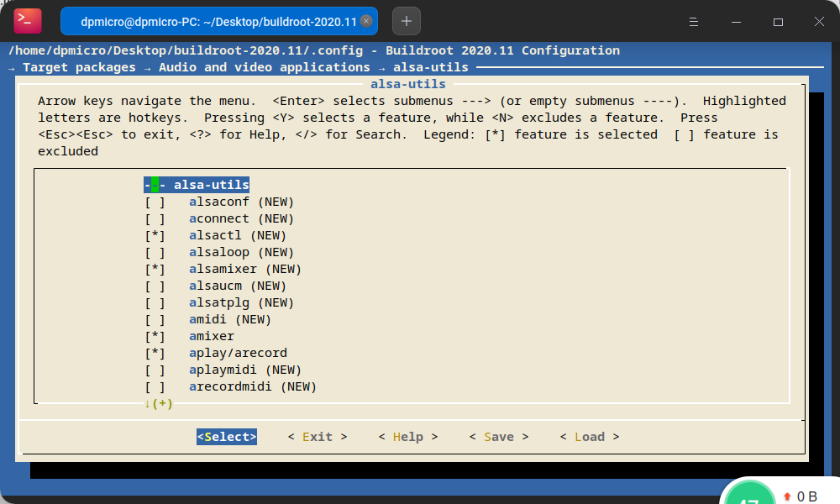Click the green circular monitor widget
The width and height of the screenshot is (840, 504).
tap(749, 493)
